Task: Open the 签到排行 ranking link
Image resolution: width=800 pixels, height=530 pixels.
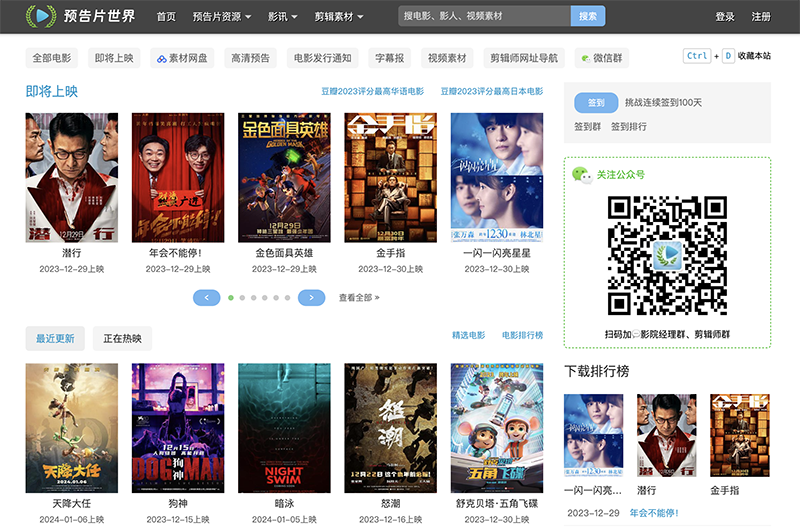Action: point(629,127)
